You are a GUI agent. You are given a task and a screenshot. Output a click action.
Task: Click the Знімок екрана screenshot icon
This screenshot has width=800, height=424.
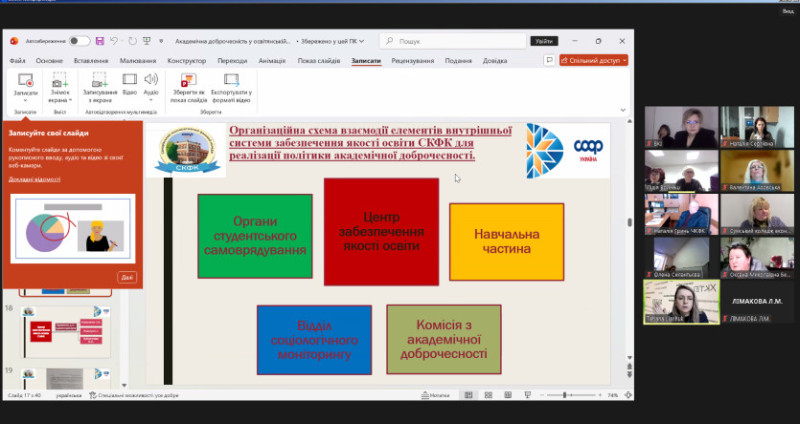pos(59,82)
